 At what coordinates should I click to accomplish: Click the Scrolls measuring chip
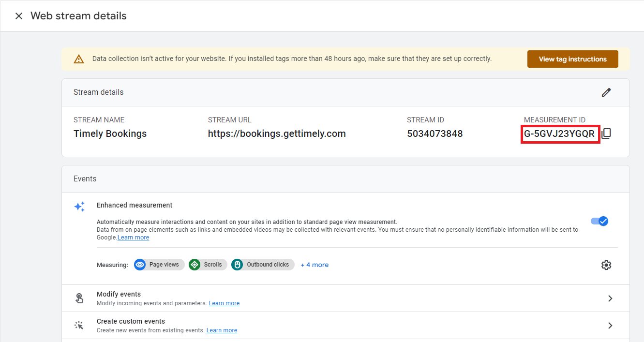point(208,265)
